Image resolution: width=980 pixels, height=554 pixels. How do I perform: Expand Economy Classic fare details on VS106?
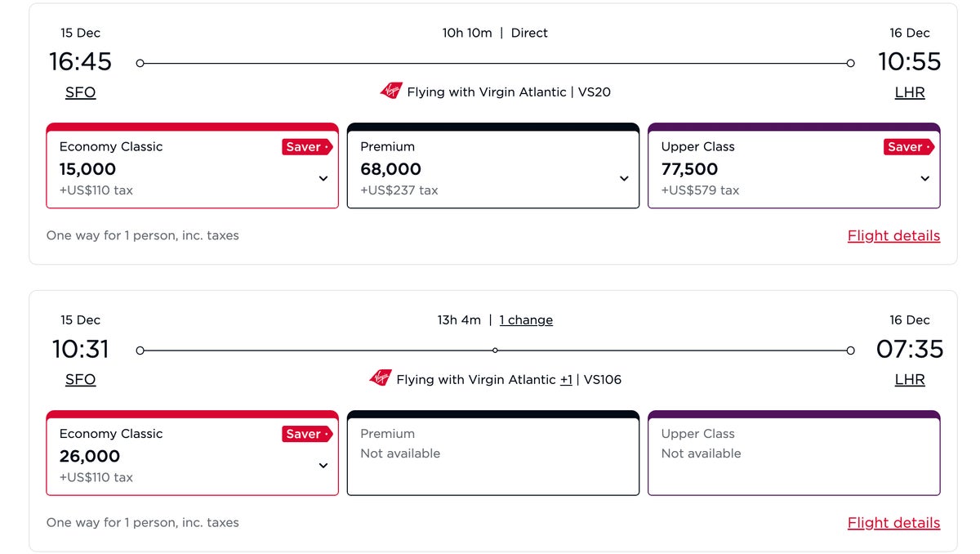(x=323, y=465)
